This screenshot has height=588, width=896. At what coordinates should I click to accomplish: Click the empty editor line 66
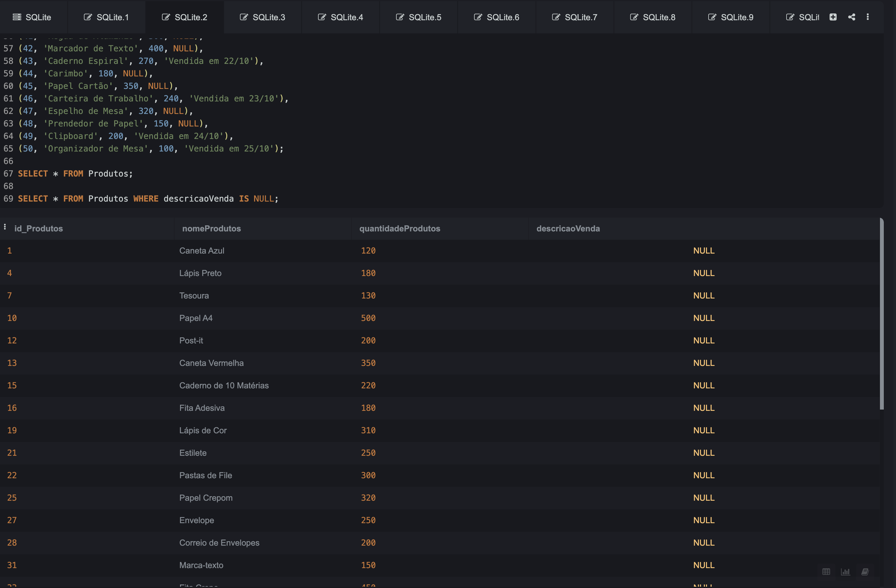[448, 161]
